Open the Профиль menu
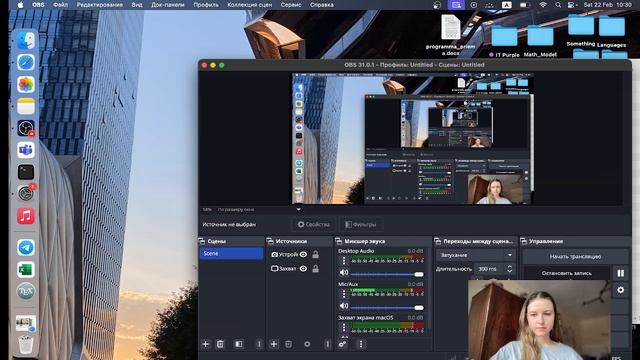 [x=206, y=5]
